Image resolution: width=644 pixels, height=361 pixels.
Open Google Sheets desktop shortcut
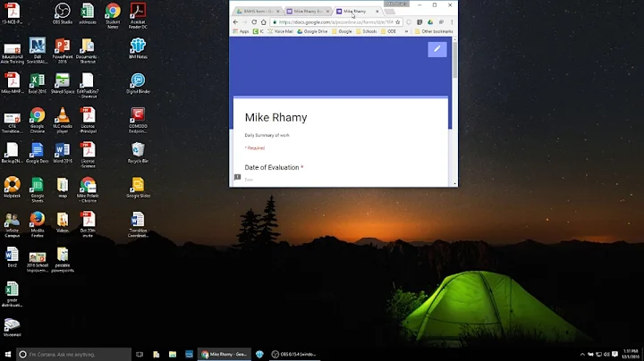(x=38, y=189)
